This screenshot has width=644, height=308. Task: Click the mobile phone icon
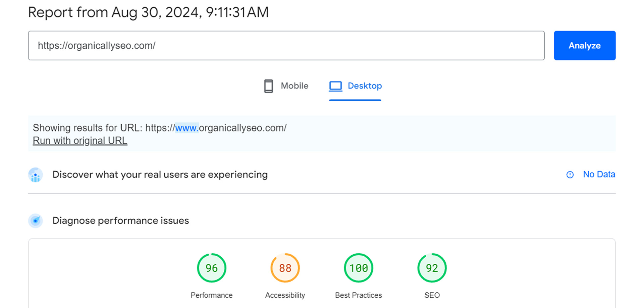(268, 86)
